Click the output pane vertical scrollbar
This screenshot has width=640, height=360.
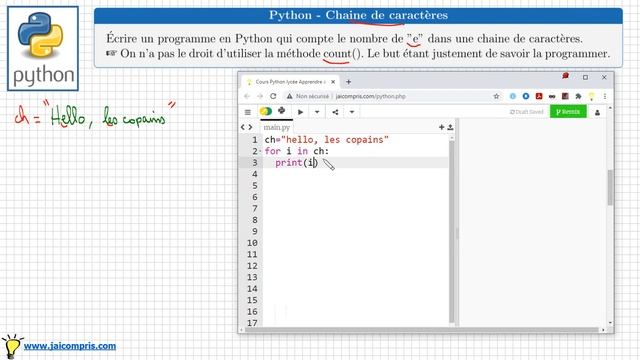tap(610, 188)
